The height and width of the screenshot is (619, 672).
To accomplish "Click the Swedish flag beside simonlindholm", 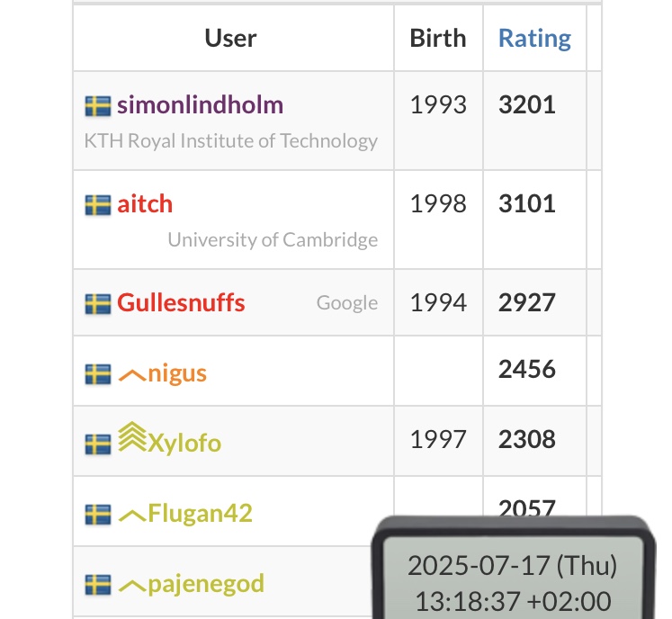I will (x=98, y=106).
